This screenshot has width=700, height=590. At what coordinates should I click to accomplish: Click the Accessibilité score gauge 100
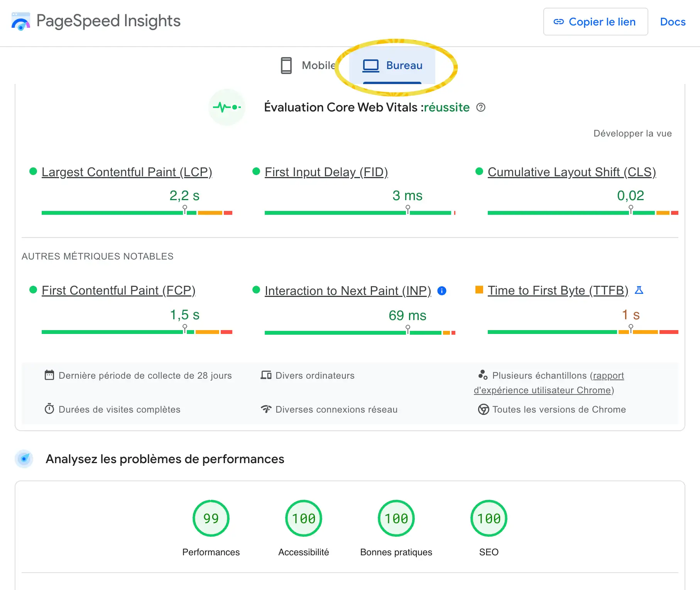tap(304, 518)
